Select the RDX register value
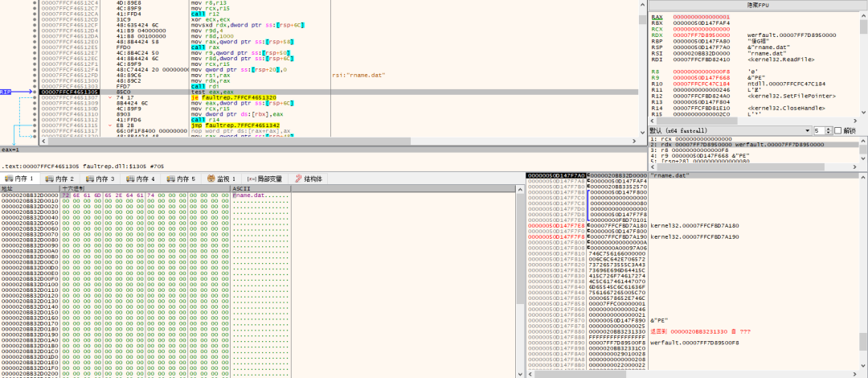 (701, 35)
